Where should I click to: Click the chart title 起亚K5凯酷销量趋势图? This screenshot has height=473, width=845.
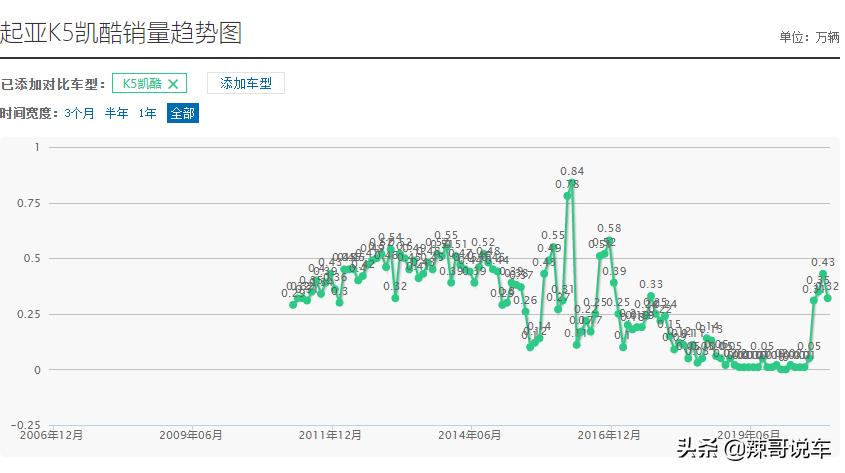(x=121, y=32)
